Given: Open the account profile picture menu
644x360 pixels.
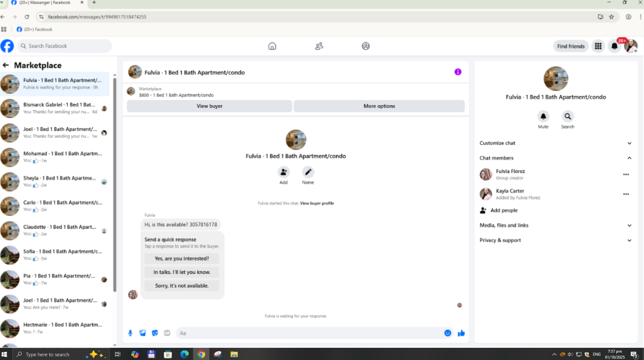Looking at the screenshot, I should (x=631, y=46).
